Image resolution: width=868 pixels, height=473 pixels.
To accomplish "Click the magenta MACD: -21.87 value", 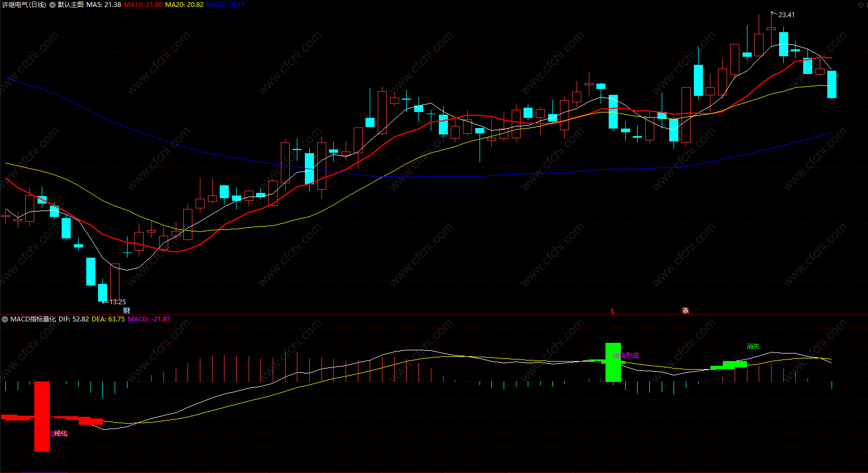I will (149, 319).
